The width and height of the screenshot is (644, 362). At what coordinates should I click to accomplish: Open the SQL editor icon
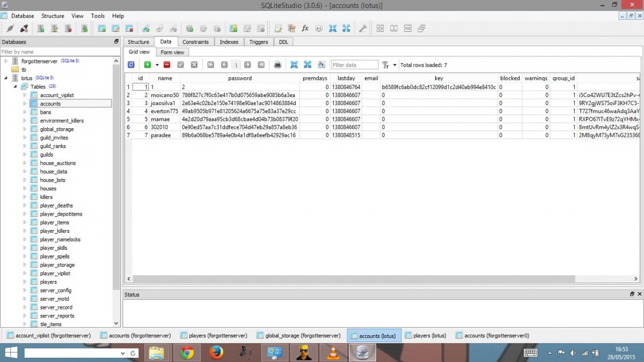point(279,28)
